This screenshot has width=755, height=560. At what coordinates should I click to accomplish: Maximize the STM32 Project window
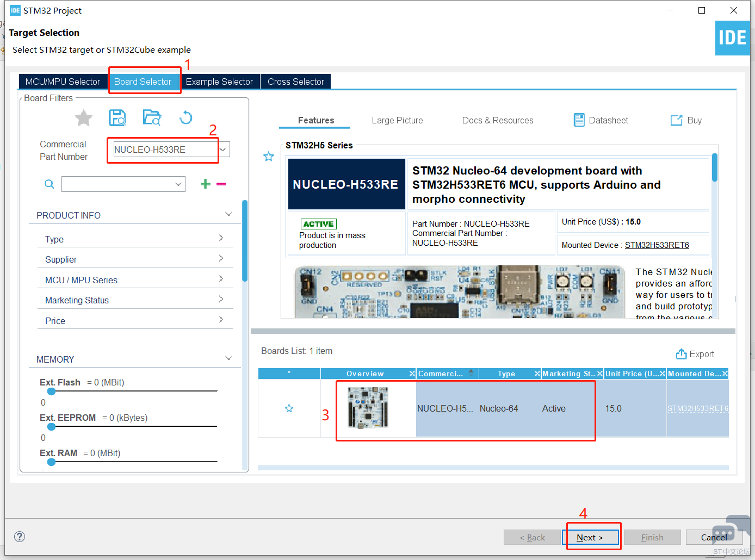(702, 10)
